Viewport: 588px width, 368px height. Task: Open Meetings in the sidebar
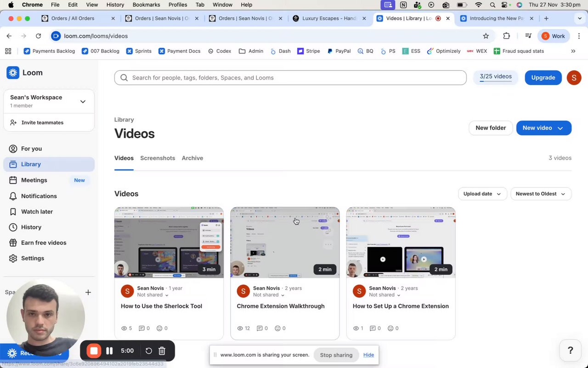pos(49,180)
